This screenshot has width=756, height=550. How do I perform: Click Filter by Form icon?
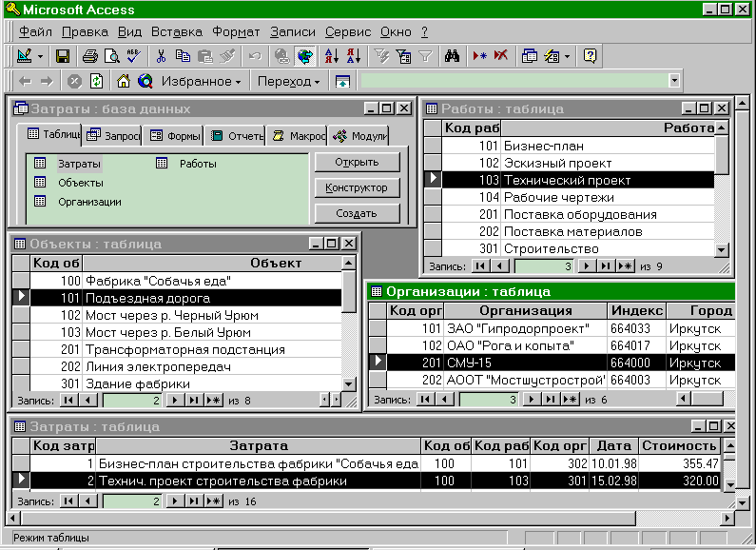[403, 56]
